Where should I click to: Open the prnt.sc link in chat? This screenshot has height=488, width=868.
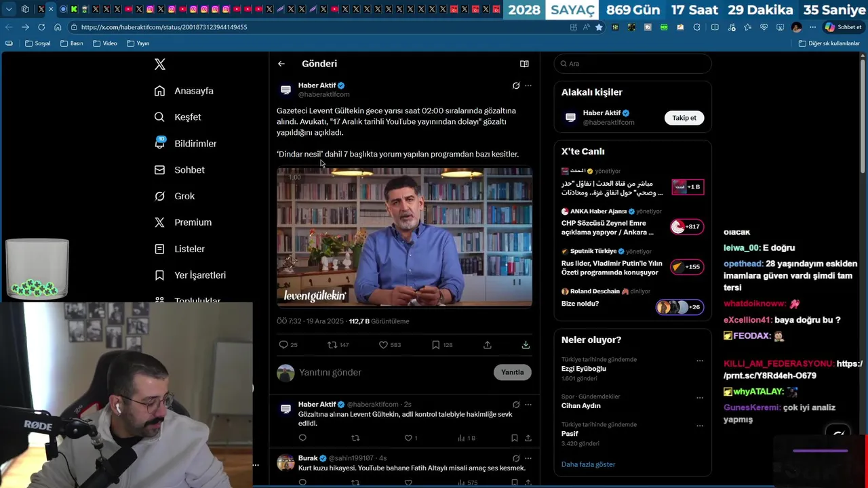pos(793,369)
